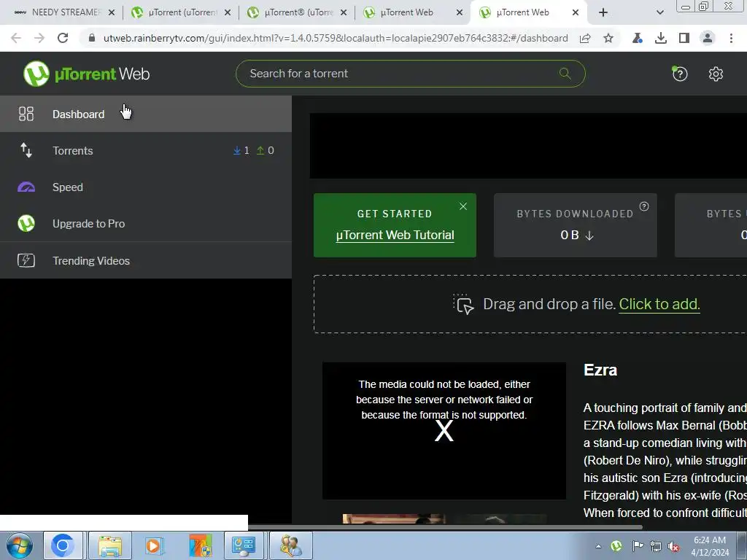
Task: Select Upgrade to Pro in sidebar
Action: tap(146, 223)
